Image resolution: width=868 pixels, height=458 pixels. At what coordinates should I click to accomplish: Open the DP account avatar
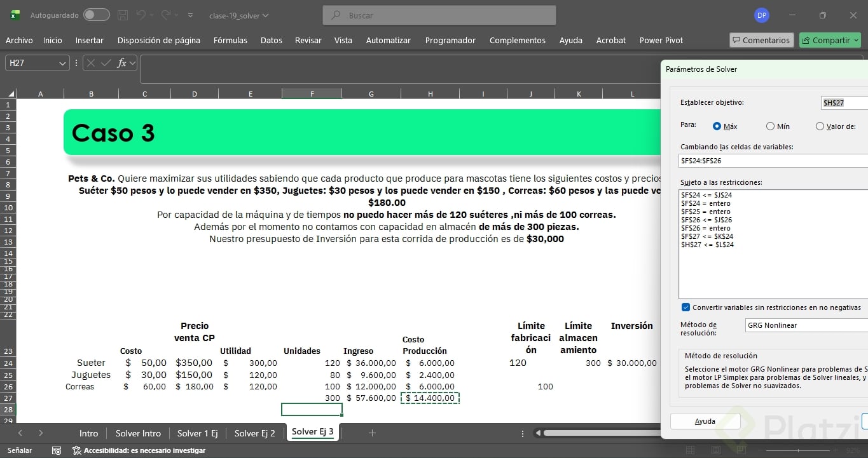pos(761,15)
